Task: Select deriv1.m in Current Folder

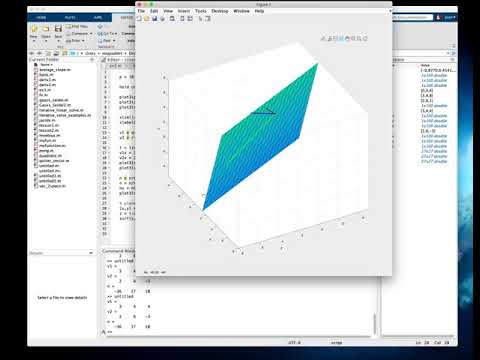Action: [x=47, y=80]
